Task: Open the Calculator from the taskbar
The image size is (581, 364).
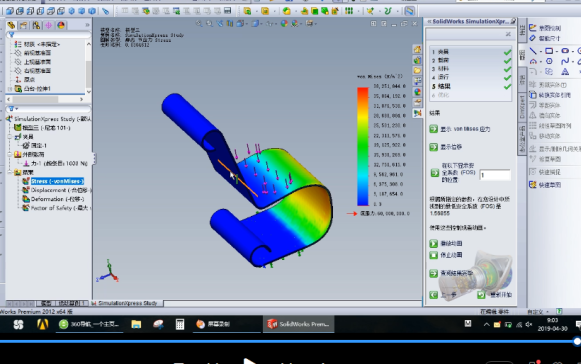Action: pyautogui.click(x=180, y=324)
